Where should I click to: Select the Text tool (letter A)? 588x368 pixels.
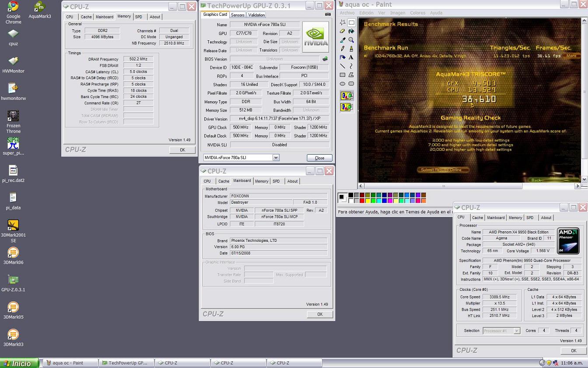(351, 57)
